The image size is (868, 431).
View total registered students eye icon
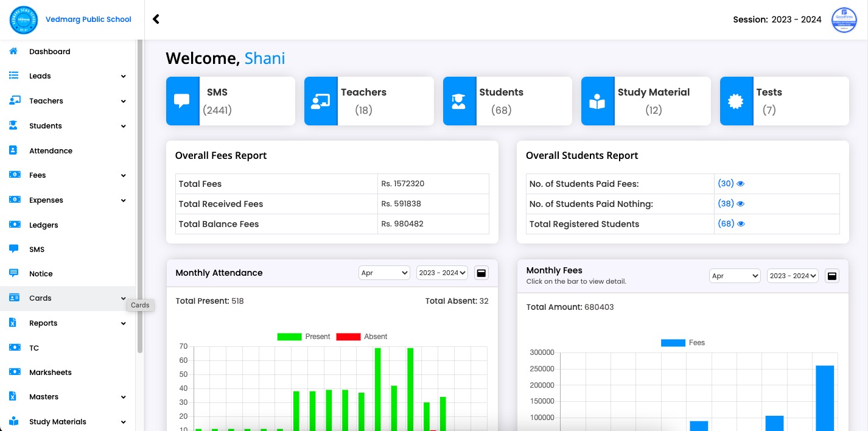[x=741, y=224]
